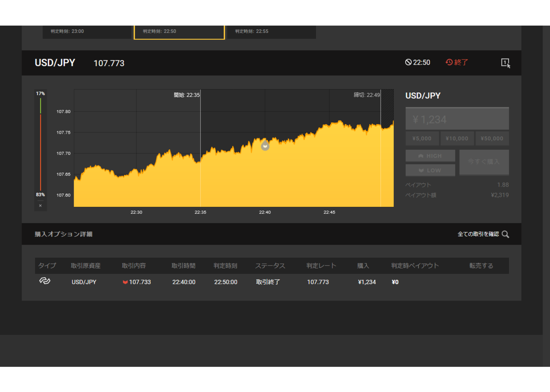This screenshot has height=392, width=550.
Task: Click the ペイアウト額 ¥2,319 value
Action: click(x=500, y=195)
